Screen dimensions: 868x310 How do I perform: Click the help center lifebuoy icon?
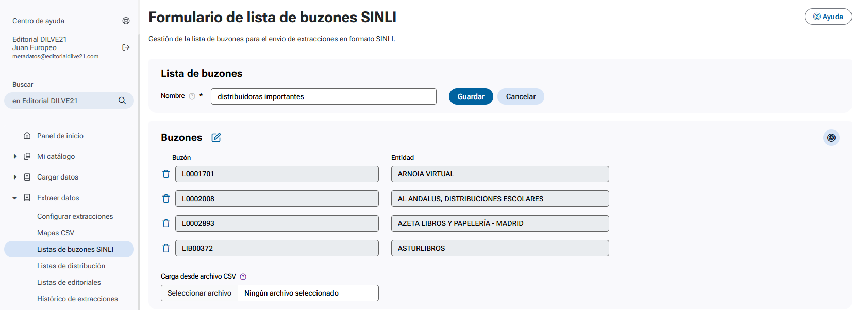(x=126, y=21)
